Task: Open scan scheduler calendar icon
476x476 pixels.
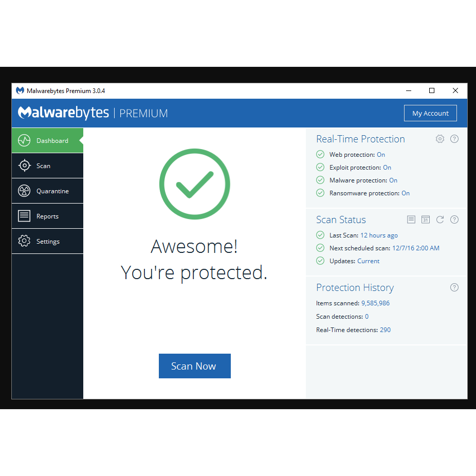Action: (x=426, y=219)
